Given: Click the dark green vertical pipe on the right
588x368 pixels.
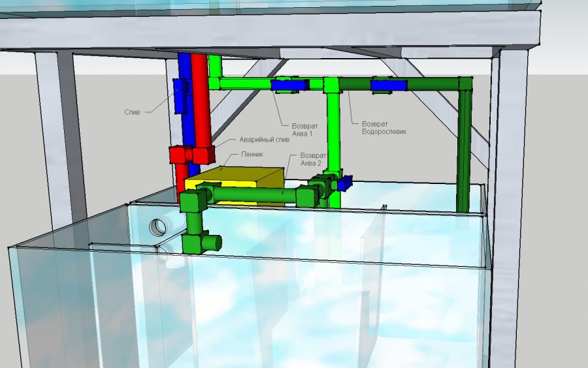Looking at the screenshot, I should click(464, 150).
